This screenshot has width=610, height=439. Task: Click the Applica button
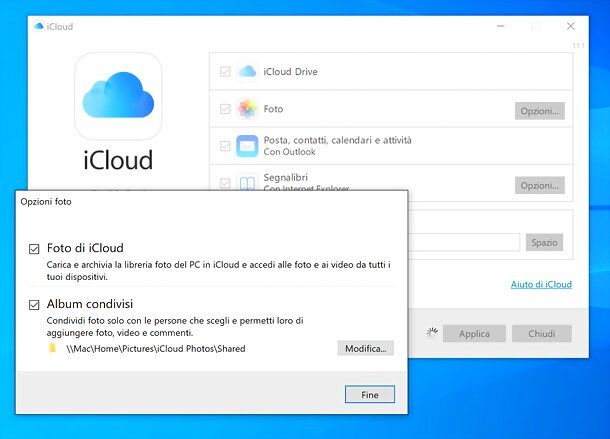[474, 334]
